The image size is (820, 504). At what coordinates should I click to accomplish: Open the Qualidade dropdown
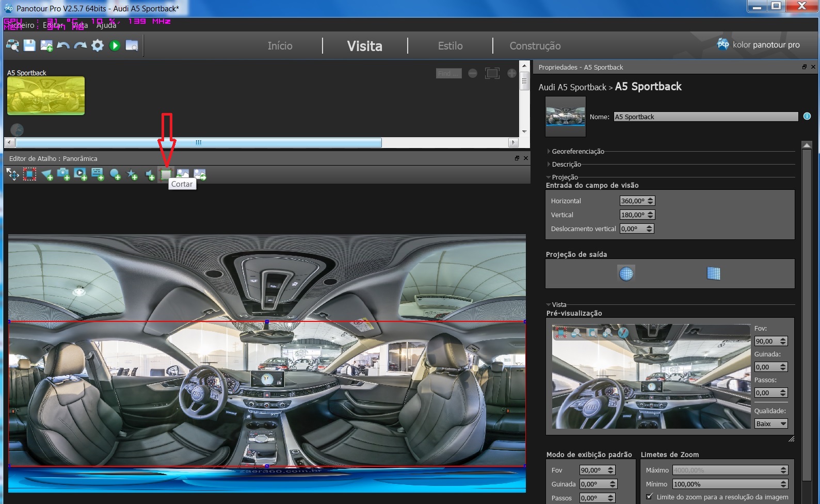coord(771,424)
